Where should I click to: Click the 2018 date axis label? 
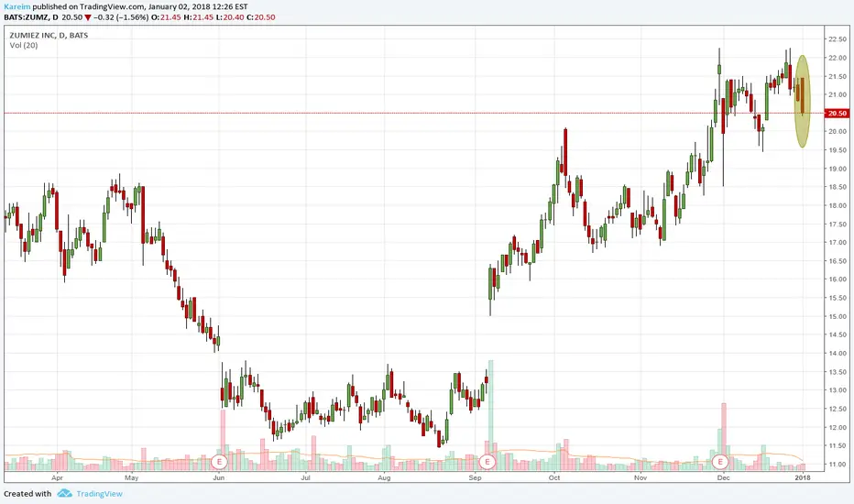tap(803, 477)
